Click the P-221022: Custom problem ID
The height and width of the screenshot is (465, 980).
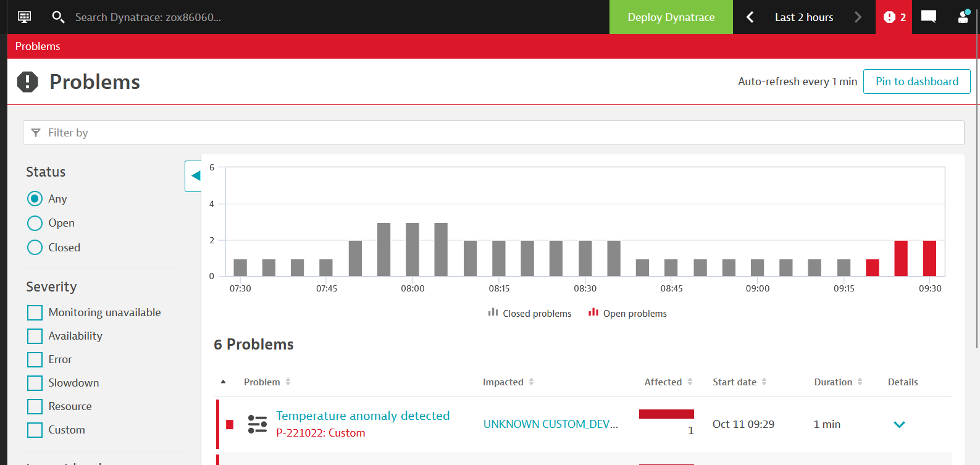(320, 433)
